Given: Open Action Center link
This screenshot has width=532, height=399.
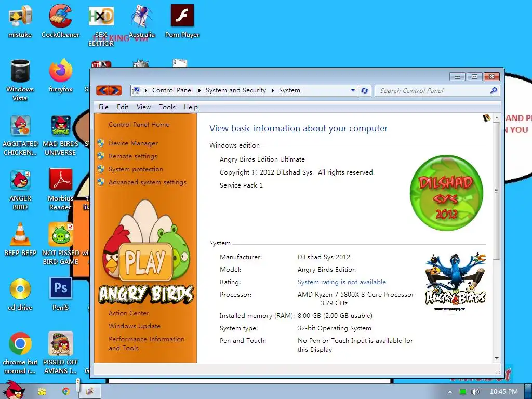Looking at the screenshot, I should click(129, 313).
